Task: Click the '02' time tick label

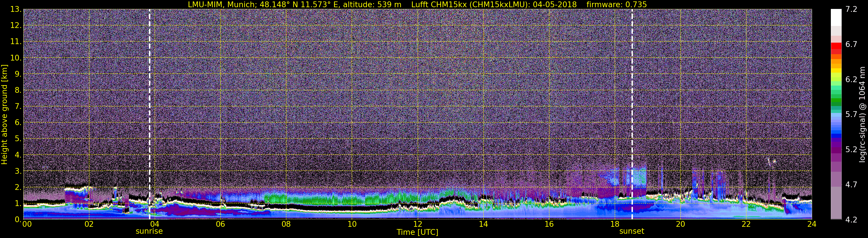Action: (x=89, y=224)
